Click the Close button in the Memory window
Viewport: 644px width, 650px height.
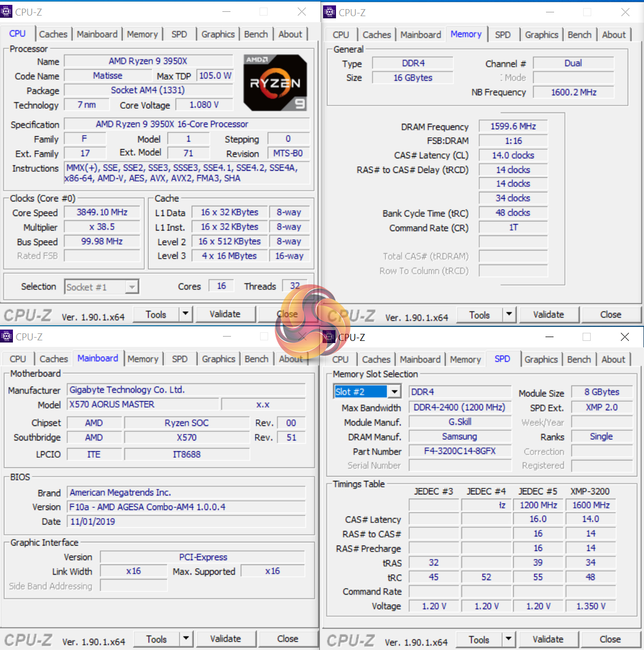(x=611, y=314)
